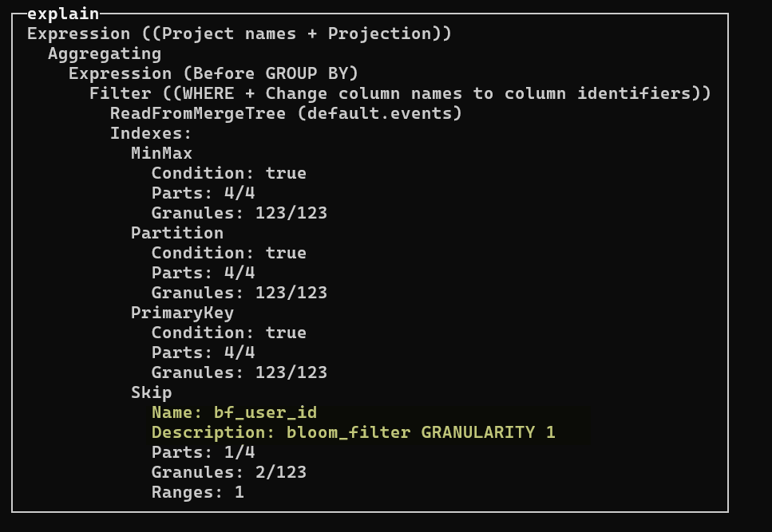Select the "PrimaryKey" index entry
The image size is (772, 532).
182,313
